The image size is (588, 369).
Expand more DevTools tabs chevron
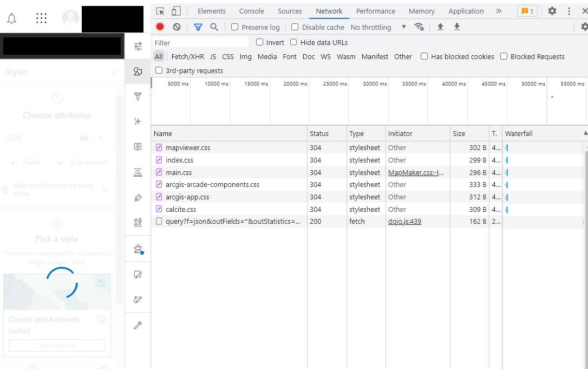(x=499, y=11)
